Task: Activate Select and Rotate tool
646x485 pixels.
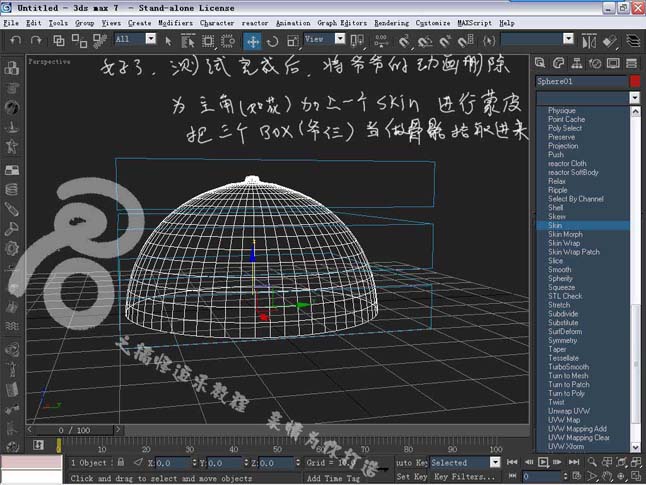Action: [272, 41]
